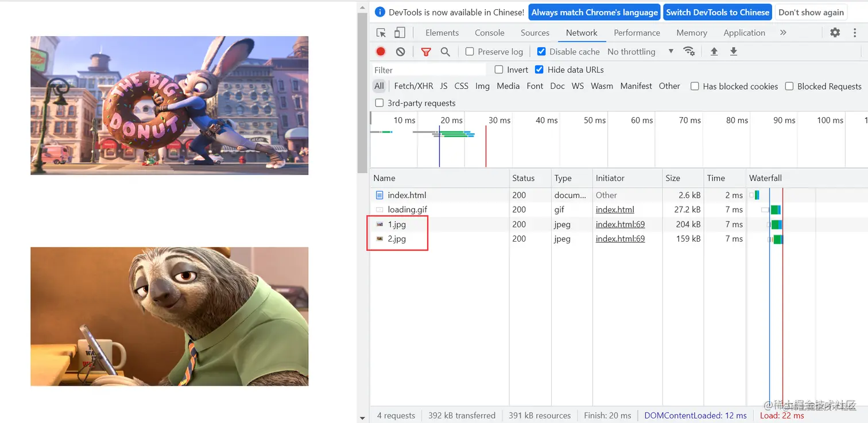The height and width of the screenshot is (423, 868).
Task: Filter requests by Wasm
Action: pos(602,86)
